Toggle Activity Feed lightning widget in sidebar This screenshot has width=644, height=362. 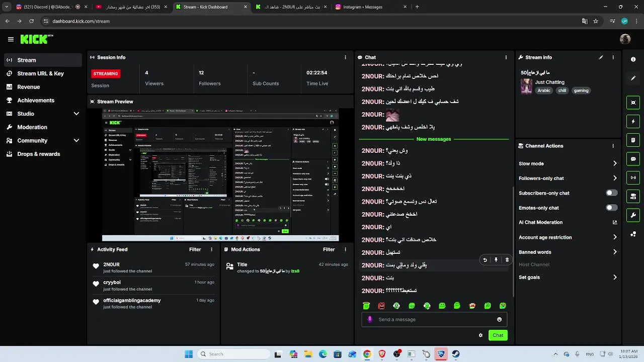pos(633,121)
